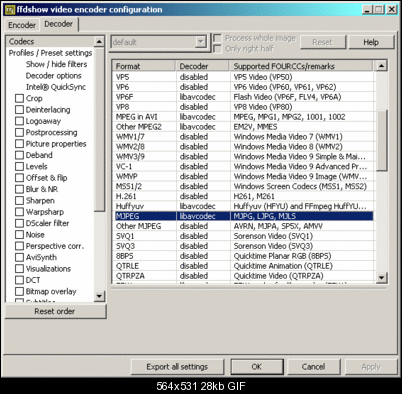This screenshot has width=402, height=394.
Task: Open Show / hide filters page
Action: (x=56, y=64)
